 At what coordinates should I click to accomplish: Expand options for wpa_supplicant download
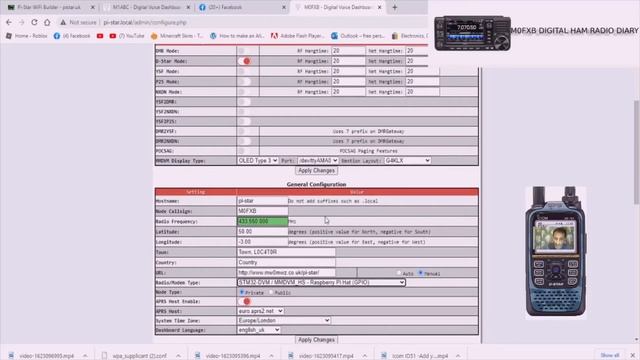coord(178,356)
